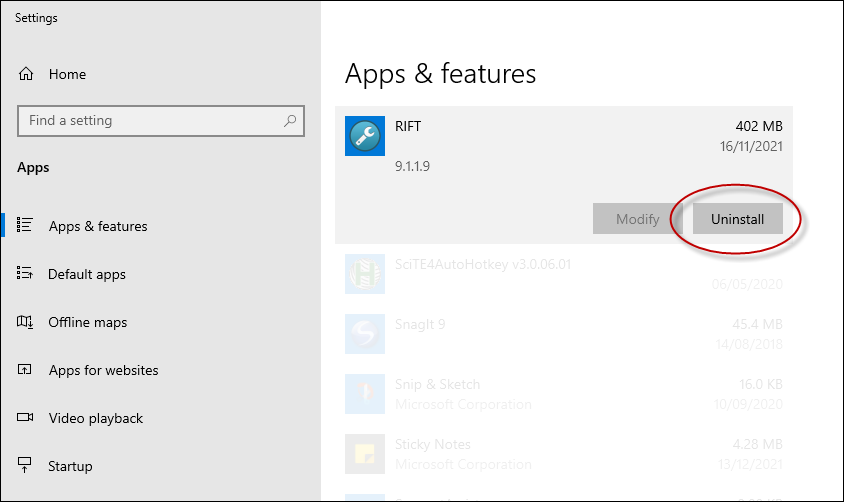Open the Home settings page
Screen dimensions: 844x502
click(67, 74)
